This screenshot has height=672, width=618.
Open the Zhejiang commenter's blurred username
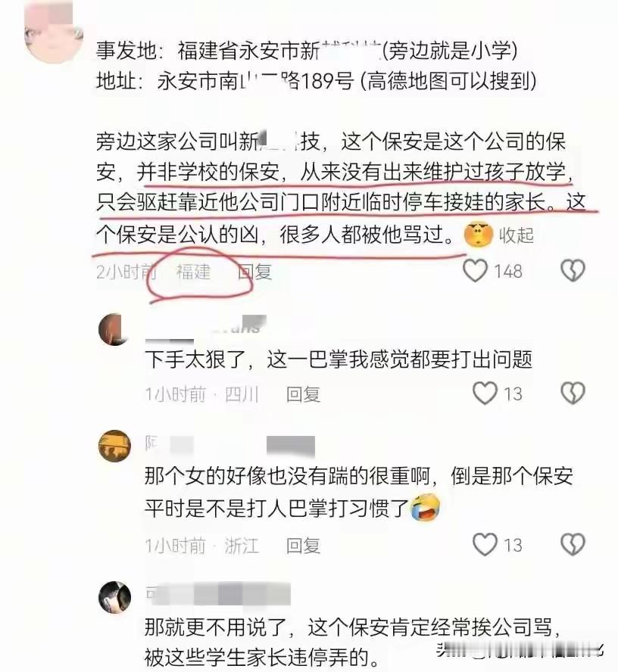tap(230, 446)
